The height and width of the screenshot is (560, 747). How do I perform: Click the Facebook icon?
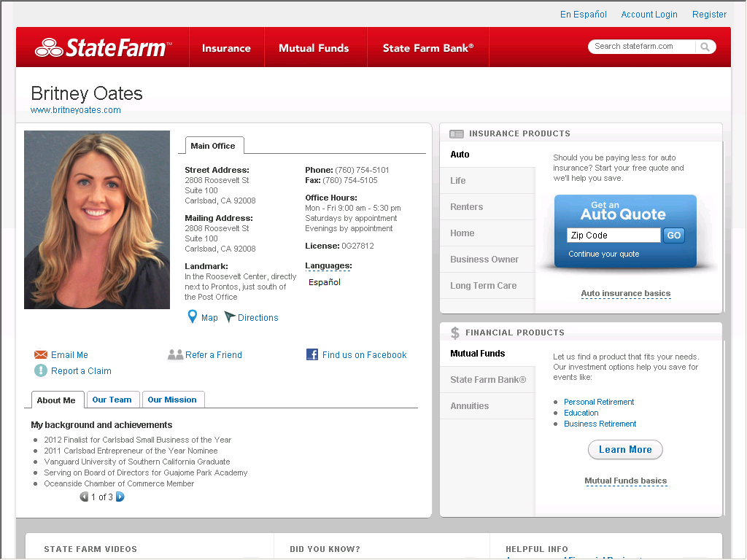(312, 354)
